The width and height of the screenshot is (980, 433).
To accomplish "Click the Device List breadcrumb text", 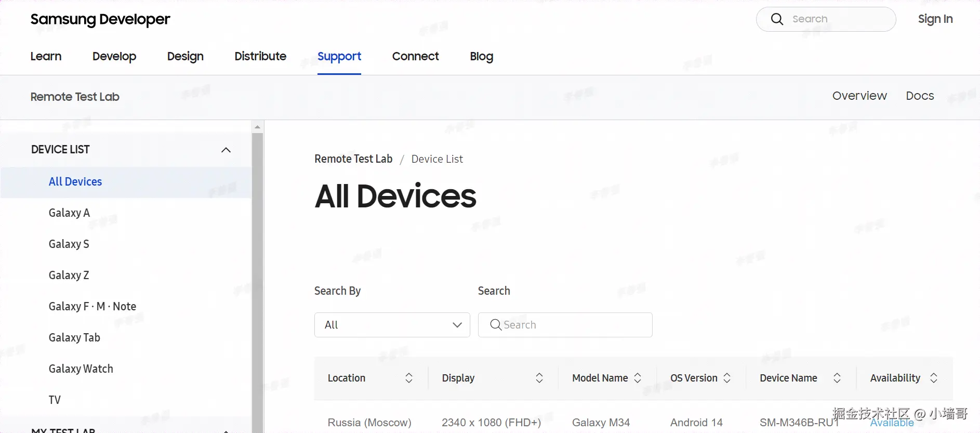I will [x=437, y=159].
